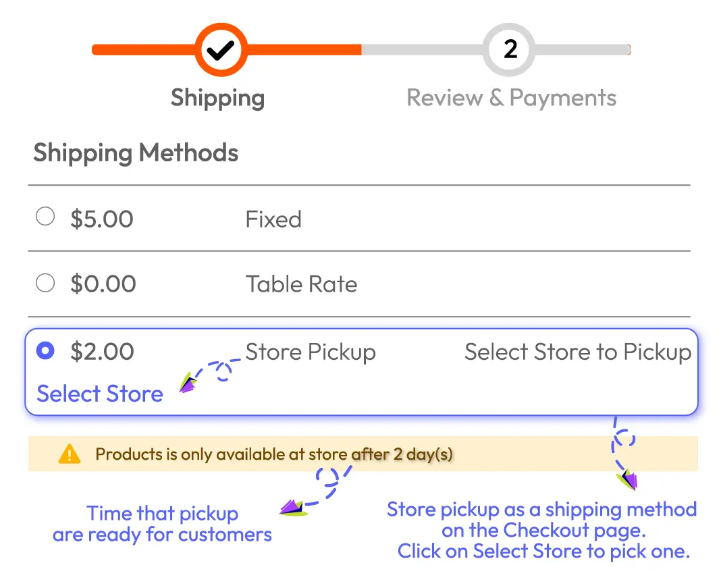Click the "Time that pickup" annotation text
This screenshot has height=588, width=721.
[162, 513]
